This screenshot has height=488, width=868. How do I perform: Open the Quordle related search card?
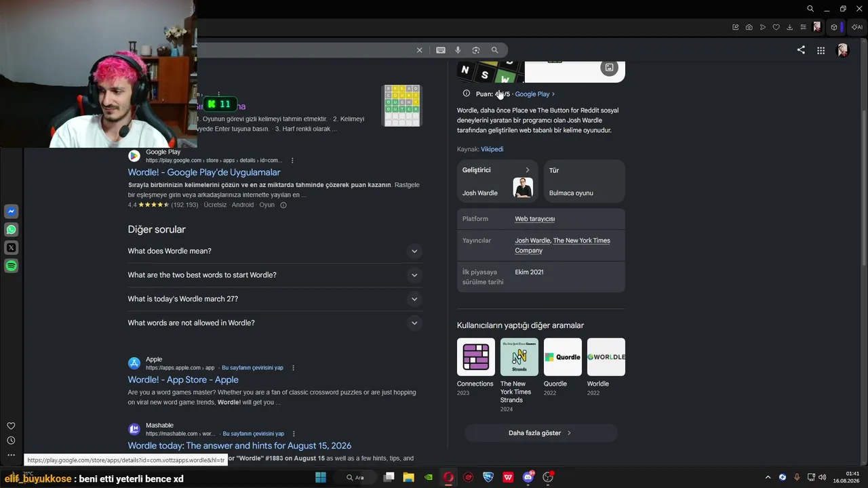562,367
